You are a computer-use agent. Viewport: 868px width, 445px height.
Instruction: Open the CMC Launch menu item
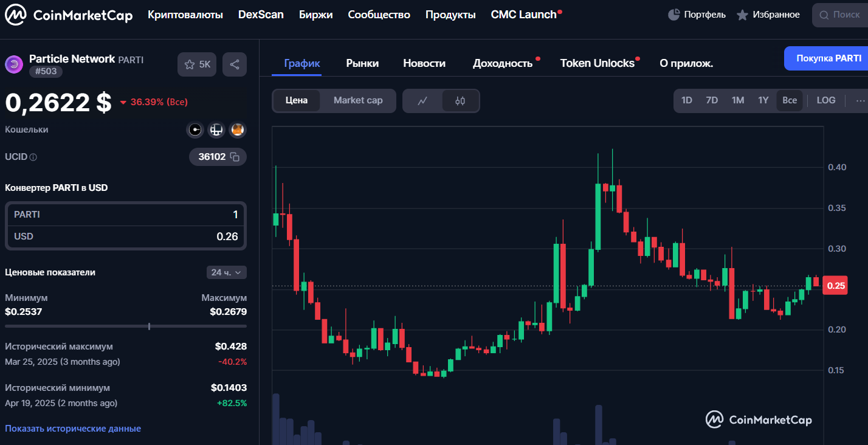click(x=524, y=15)
